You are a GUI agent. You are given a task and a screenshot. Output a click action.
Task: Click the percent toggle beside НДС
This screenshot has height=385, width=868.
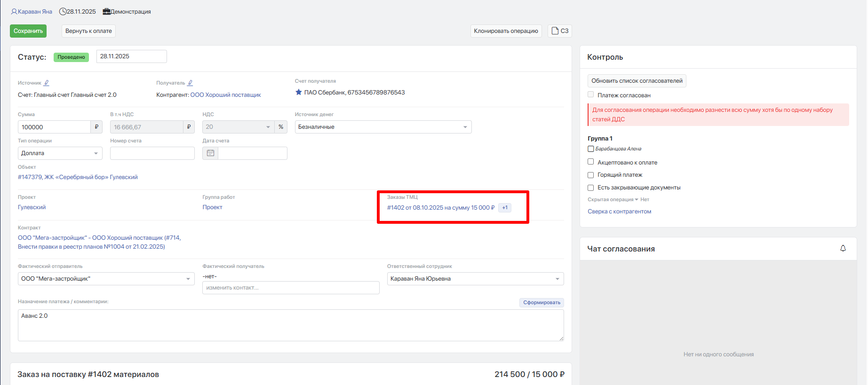click(x=281, y=127)
